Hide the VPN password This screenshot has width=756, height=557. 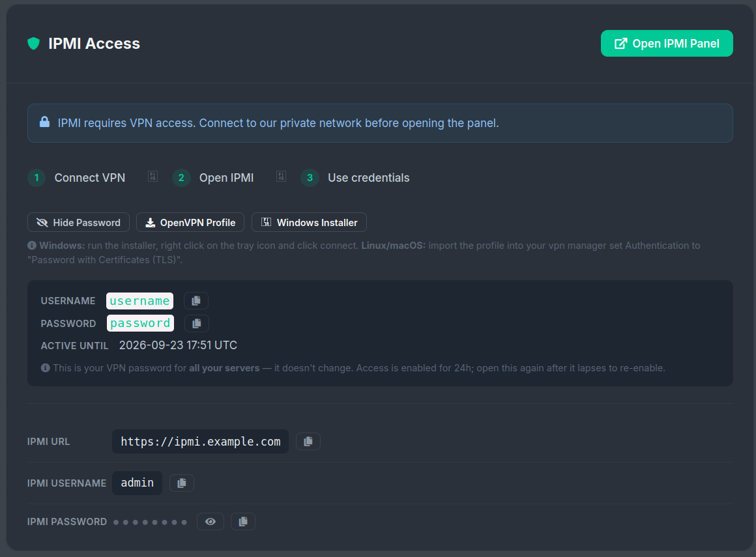[x=79, y=222]
